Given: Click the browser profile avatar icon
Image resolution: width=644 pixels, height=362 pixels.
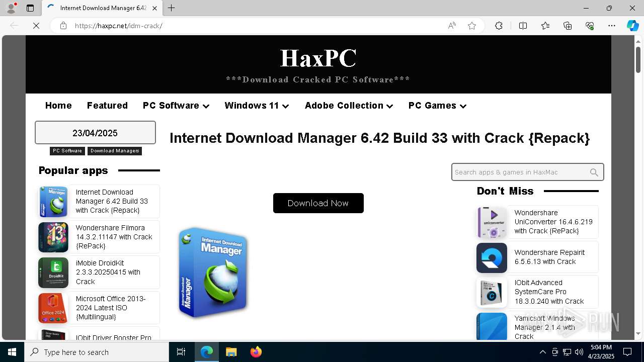Looking at the screenshot, I should point(11,8).
